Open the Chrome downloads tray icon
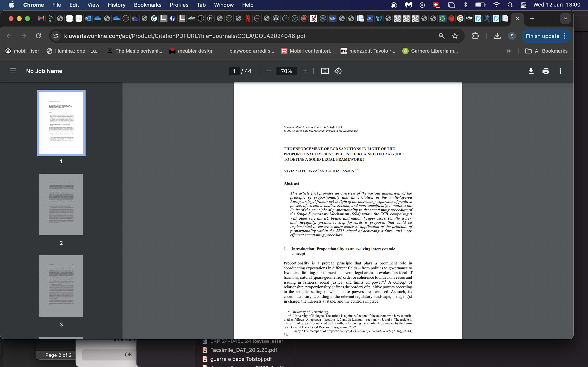 tap(497, 36)
